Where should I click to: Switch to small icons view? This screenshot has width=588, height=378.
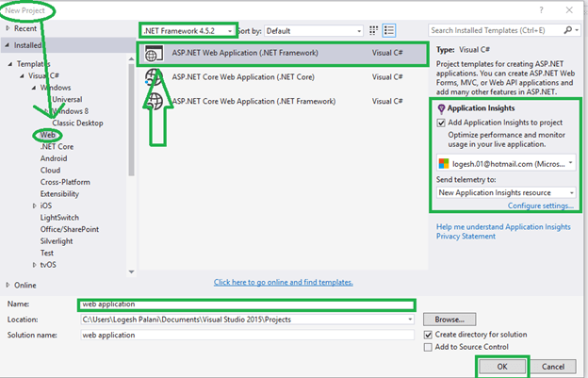[x=373, y=30]
